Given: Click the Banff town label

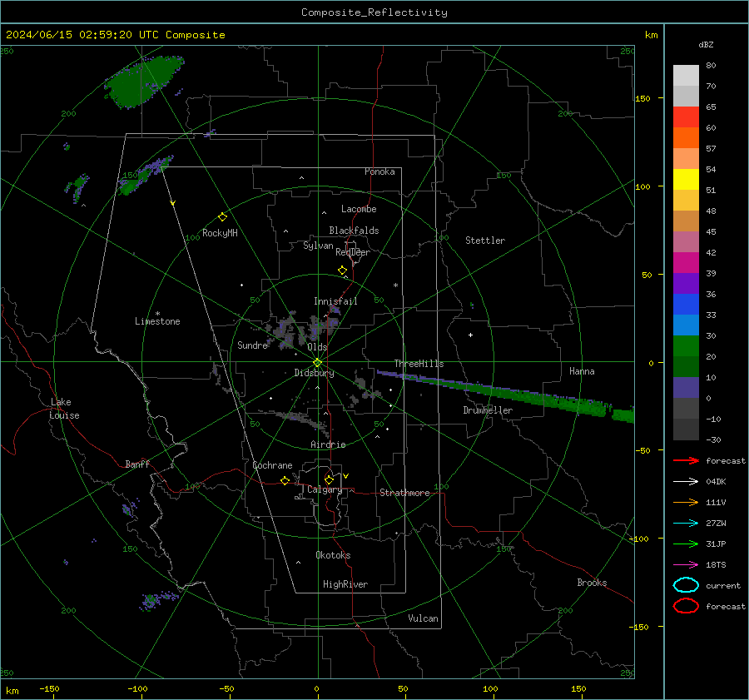Looking at the screenshot, I should (x=137, y=464).
